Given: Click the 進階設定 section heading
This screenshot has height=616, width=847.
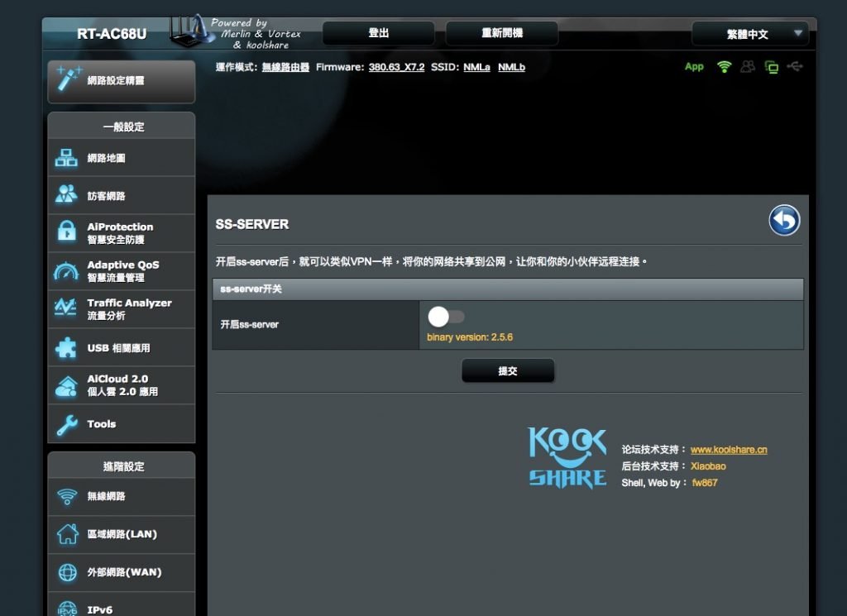Looking at the screenshot, I should coord(124,466).
